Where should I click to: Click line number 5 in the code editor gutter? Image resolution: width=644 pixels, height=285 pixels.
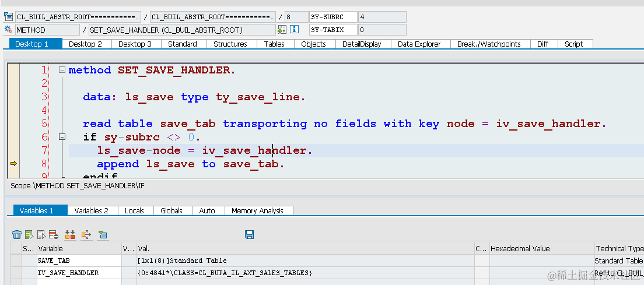(x=44, y=124)
